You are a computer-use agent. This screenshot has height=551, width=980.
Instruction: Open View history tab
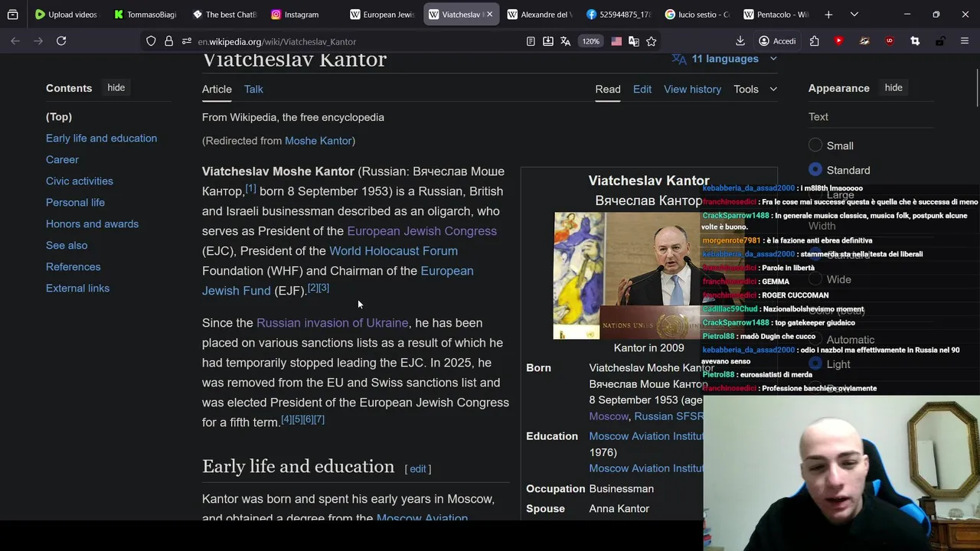692,90
